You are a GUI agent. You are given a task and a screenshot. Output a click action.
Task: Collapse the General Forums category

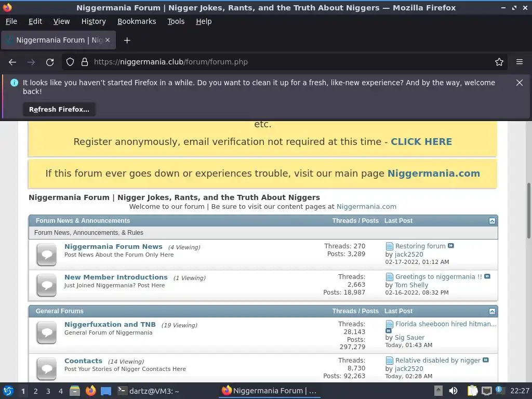[493, 312]
